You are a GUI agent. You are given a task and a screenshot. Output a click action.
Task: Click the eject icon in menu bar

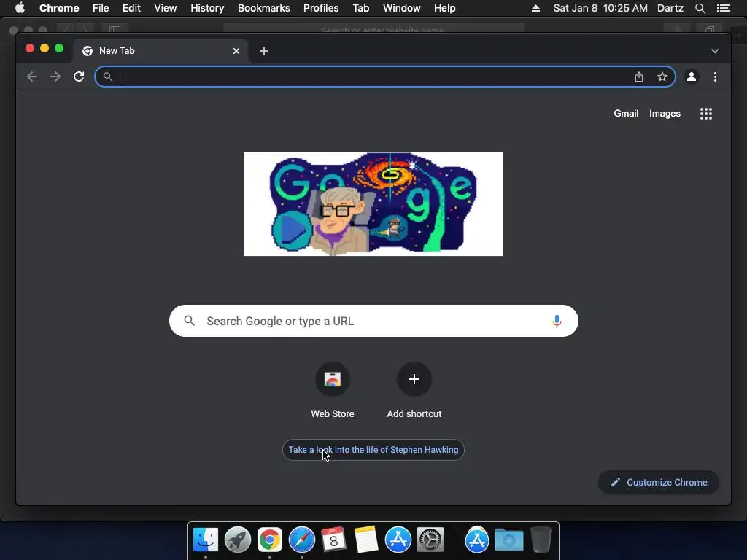tap(535, 8)
